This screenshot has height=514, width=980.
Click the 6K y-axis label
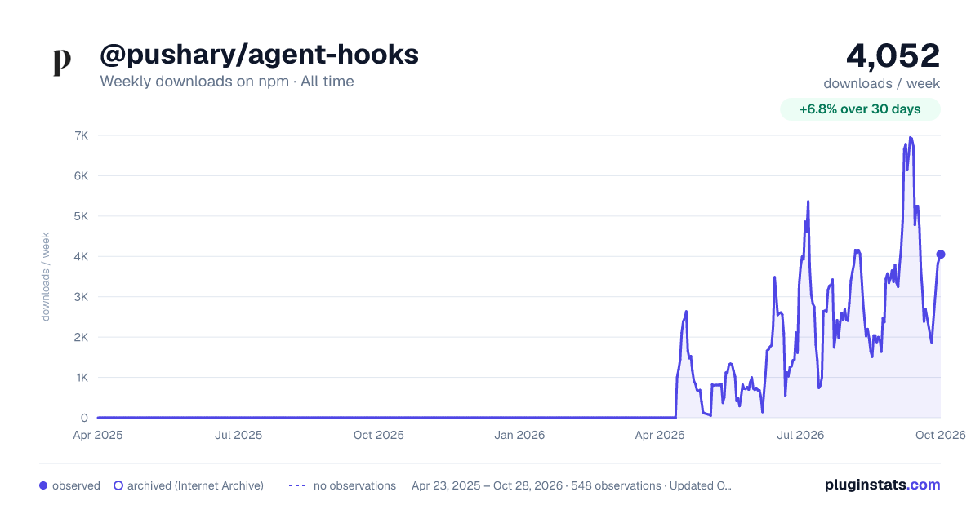click(81, 175)
